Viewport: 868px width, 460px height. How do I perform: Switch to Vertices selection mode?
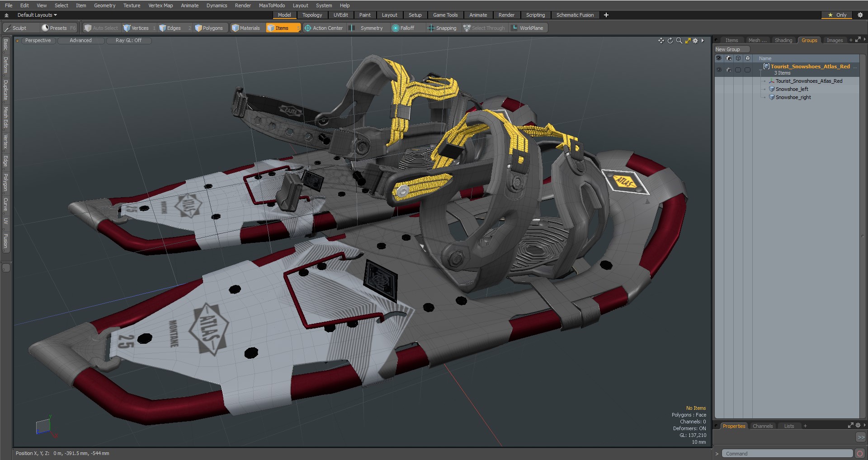tap(140, 28)
